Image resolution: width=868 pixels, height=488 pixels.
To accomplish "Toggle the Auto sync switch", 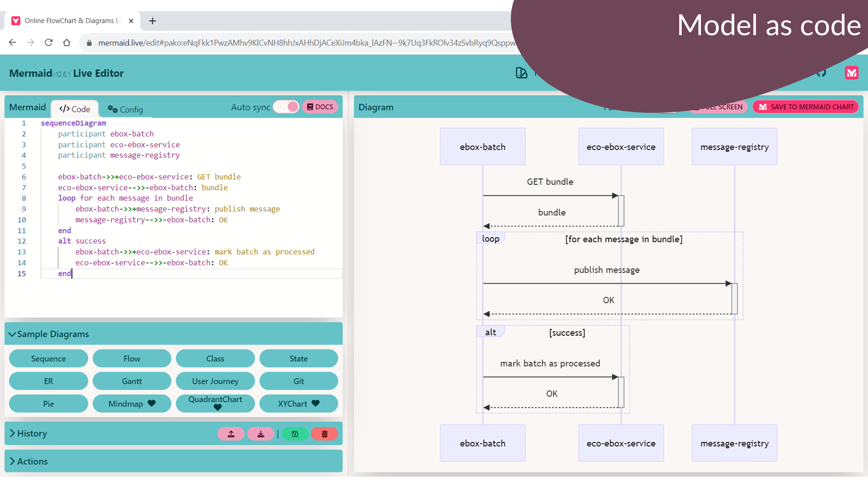I will pos(286,107).
